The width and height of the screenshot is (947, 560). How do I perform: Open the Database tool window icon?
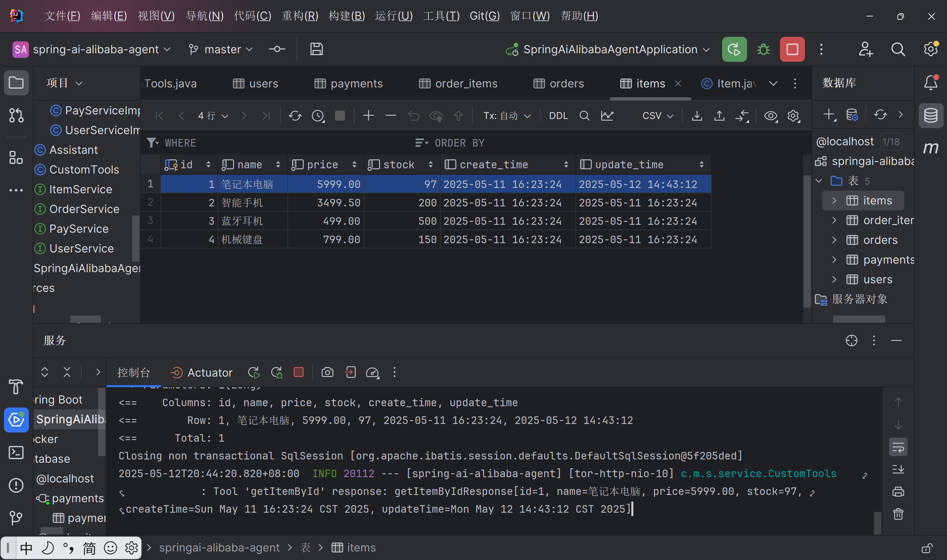click(x=930, y=115)
